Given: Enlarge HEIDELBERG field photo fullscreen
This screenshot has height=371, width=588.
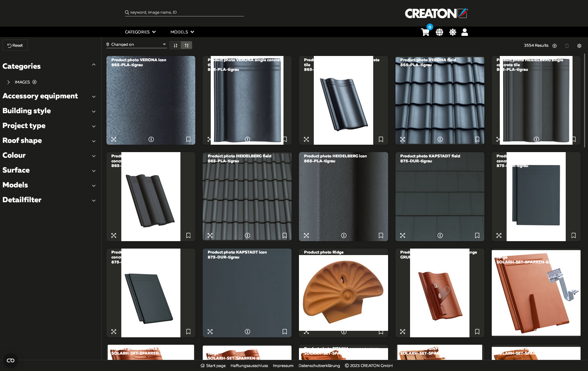Looking at the screenshot, I should [210, 236].
